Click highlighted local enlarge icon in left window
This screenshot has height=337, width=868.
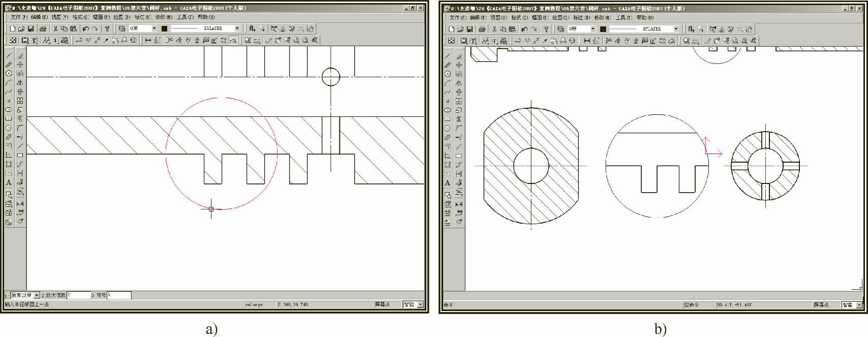pos(233,40)
